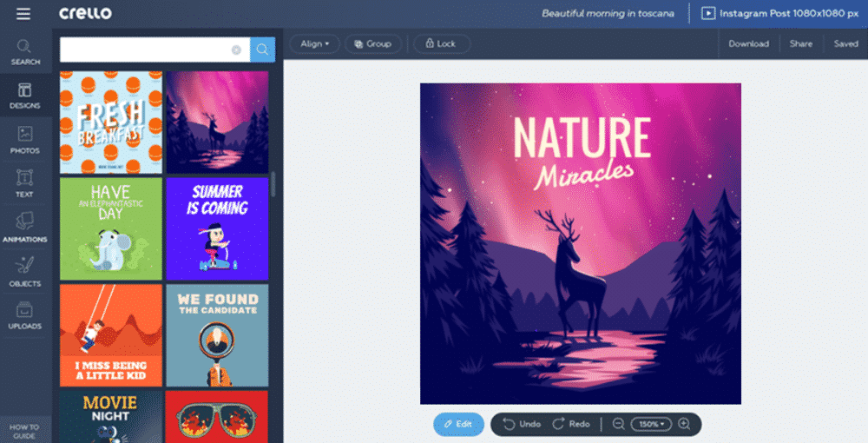
Task: Open the hamburger main menu
Action: click(23, 14)
